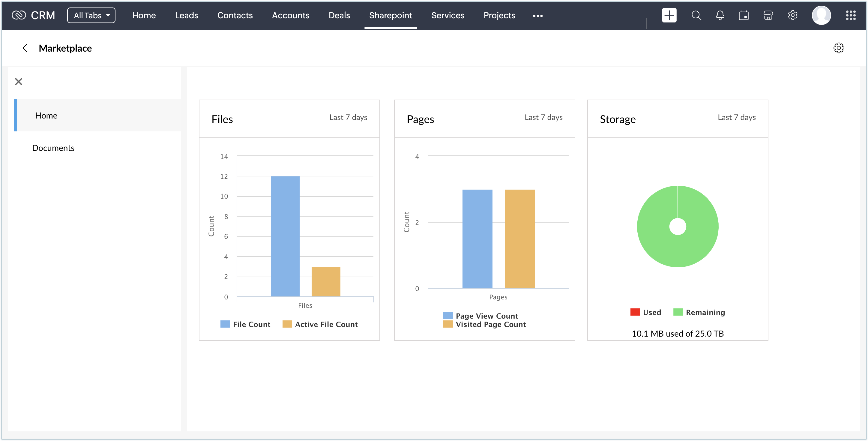Click the plus create-new icon
Viewport: 868px width, 441px height.
coord(669,16)
